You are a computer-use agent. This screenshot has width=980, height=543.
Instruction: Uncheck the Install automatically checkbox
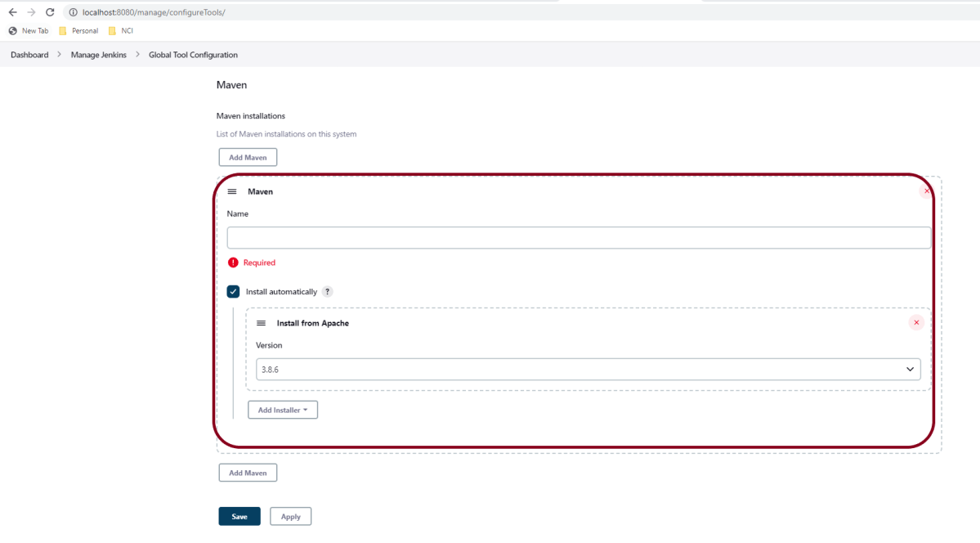point(234,292)
